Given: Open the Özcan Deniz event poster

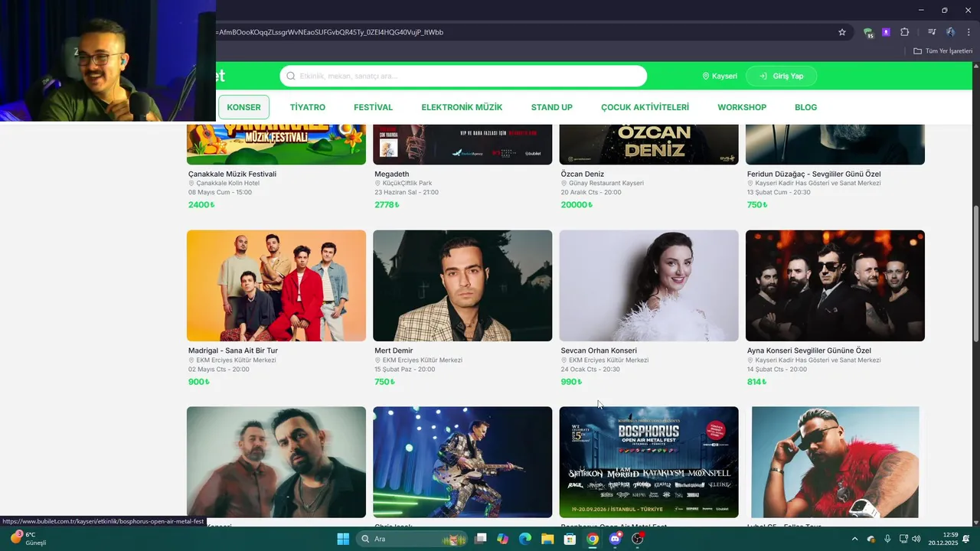Looking at the screenshot, I should (x=648, y=144).
